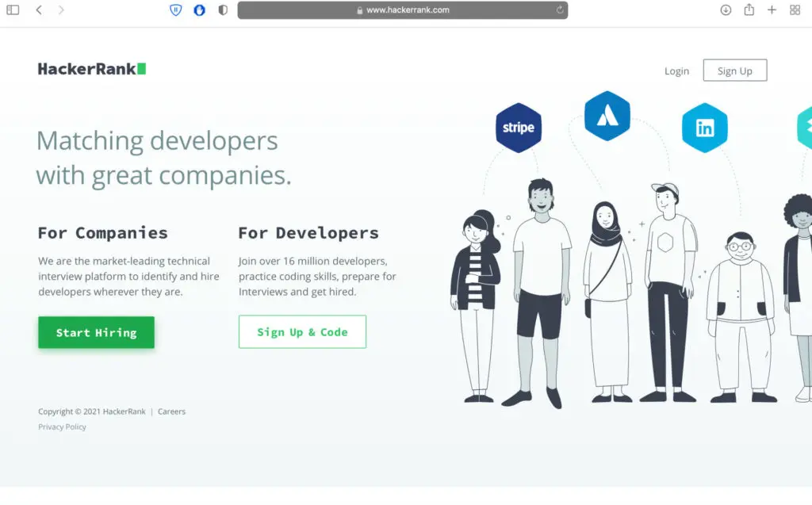Open Safari's Downloads icon
Viewport: 812px width, 505px height.
tap(726, 10)
